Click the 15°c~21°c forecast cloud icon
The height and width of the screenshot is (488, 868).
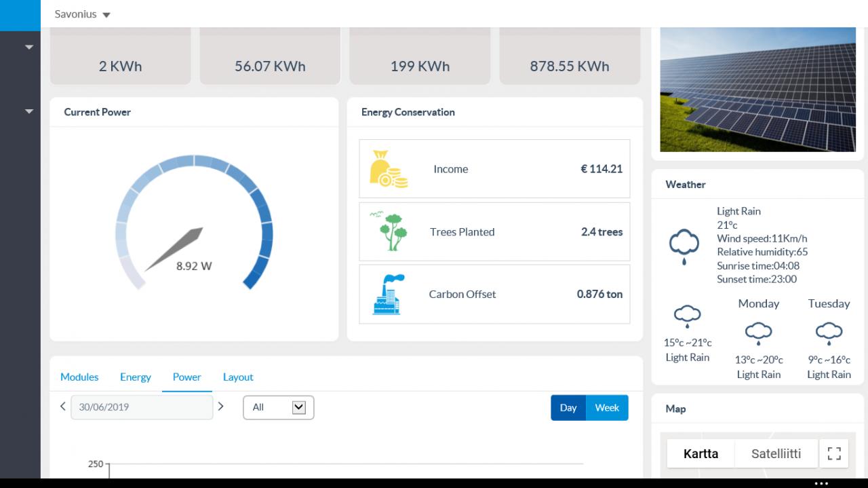pos(687,317)
